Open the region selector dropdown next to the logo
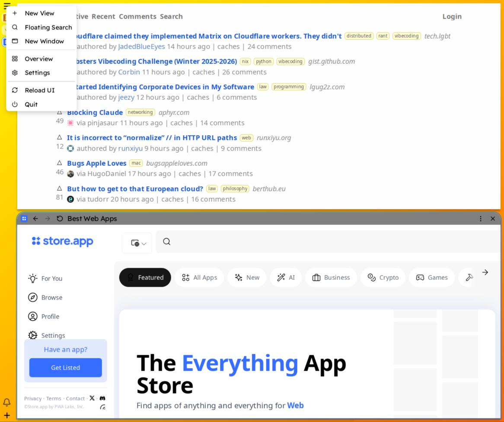Screen dimensions: 504x422 point(137,242)
